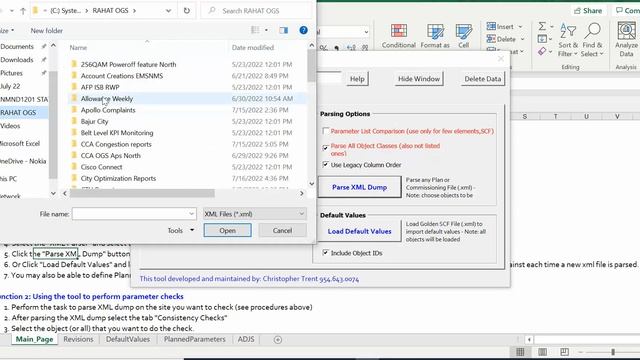
Task: Select the Apollo Complaints folder row
Action: (187, 110)
